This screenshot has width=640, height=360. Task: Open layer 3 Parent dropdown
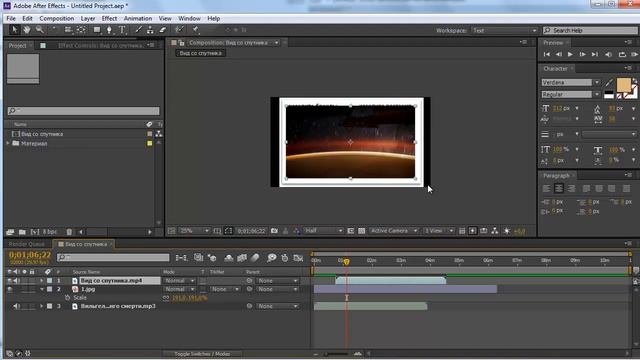click(x=277, y=306)
